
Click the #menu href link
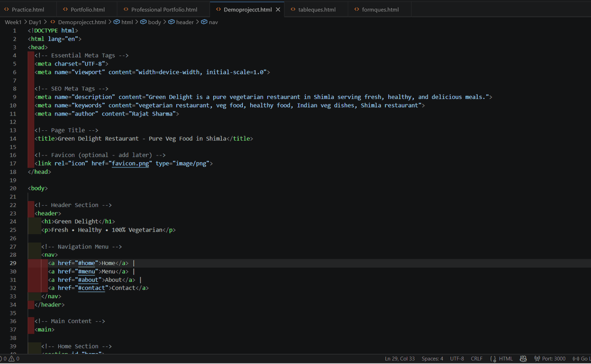click(x=87, y=272)
